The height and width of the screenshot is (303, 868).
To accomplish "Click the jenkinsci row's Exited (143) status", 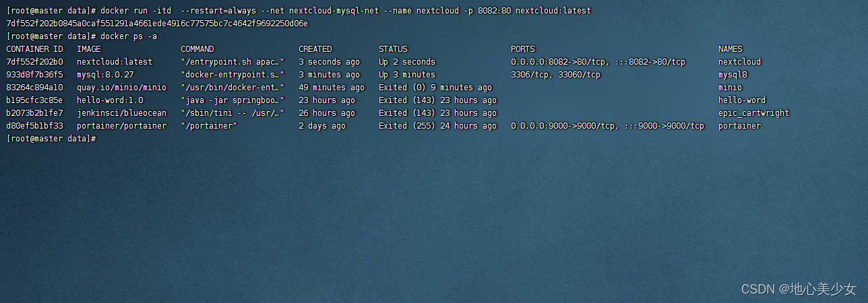I will click(x=438, y=113).
